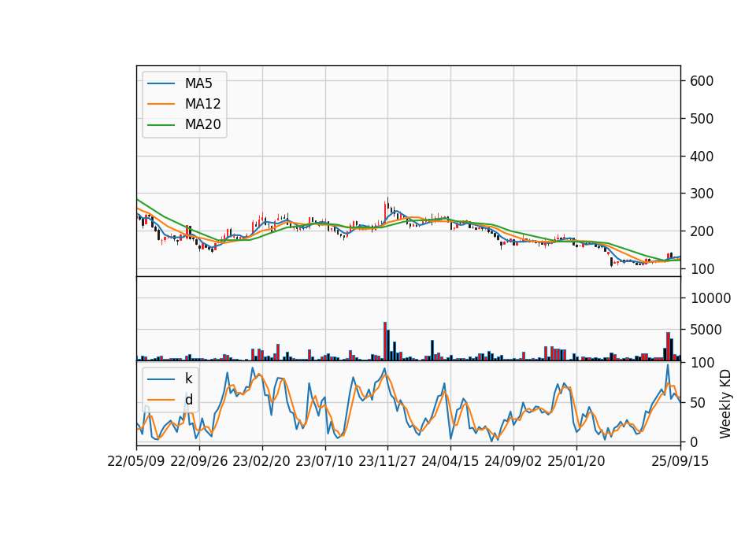The height and width of the screenshot is (543, 756).
Task: Click the 10000 volume axis label
Action: tap(710, 298)
